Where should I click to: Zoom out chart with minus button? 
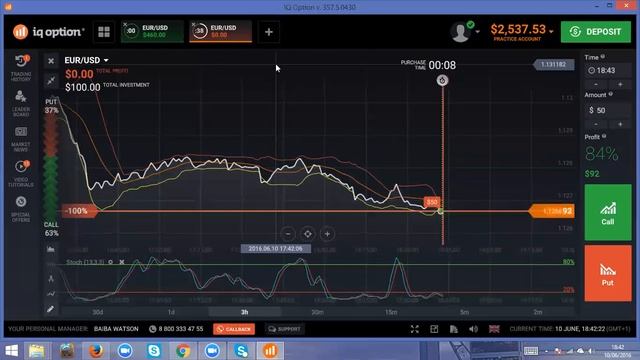(x=288, y=234)
